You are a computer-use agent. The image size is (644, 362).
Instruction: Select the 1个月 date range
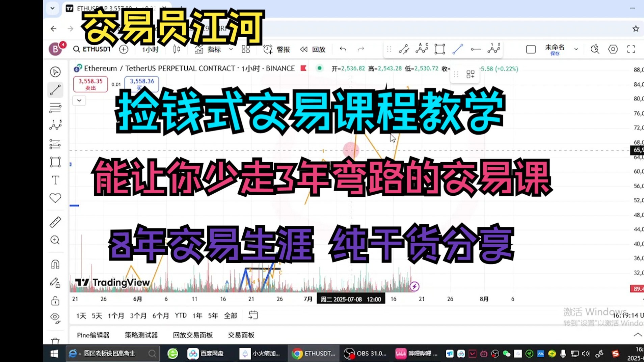coord(116,315)
